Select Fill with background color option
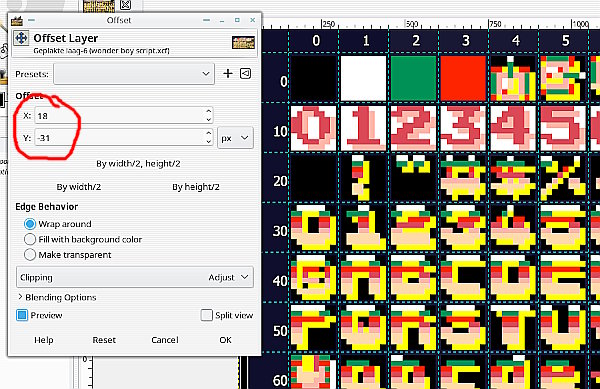The width and height of the screenshot is (600, 389). [83, 239]
